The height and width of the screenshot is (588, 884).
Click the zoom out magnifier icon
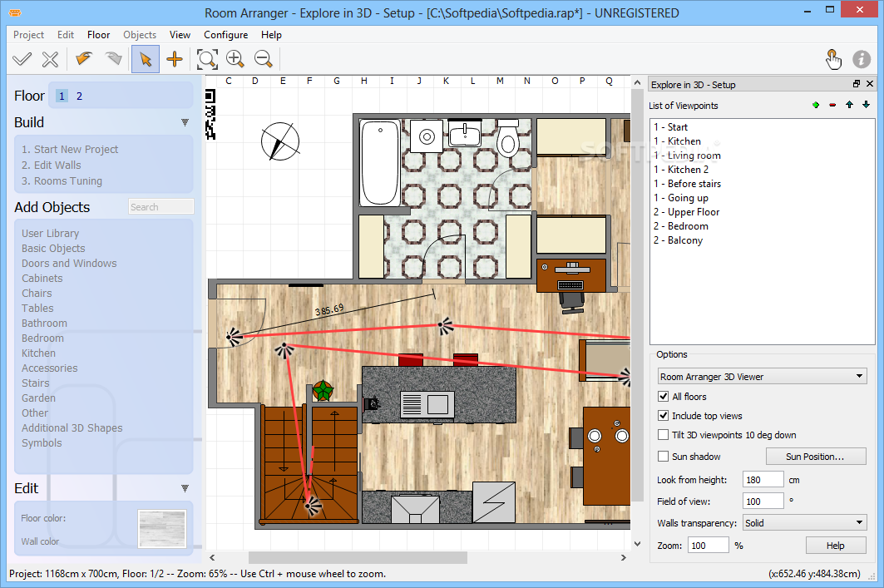pyautogui.click(x=264, y=59)
